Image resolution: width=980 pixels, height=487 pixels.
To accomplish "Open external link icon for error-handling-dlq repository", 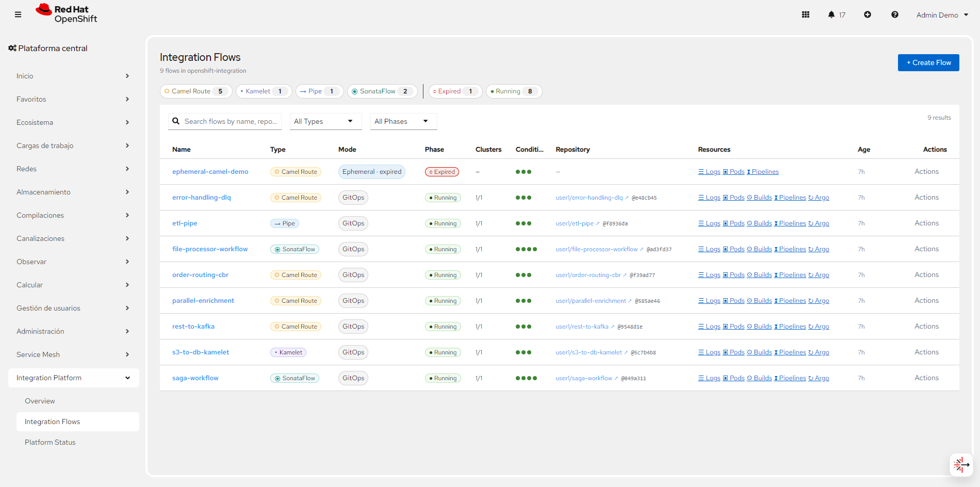I will [627, 198].
